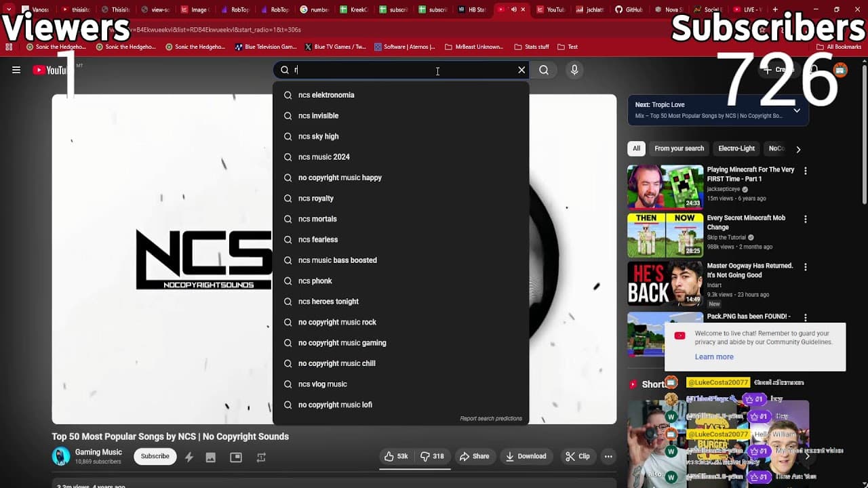Pick 'no copyright music chill' suggestion
This screenshot has width=868, height=488.
pyautogui.click(x=401, y=364)
